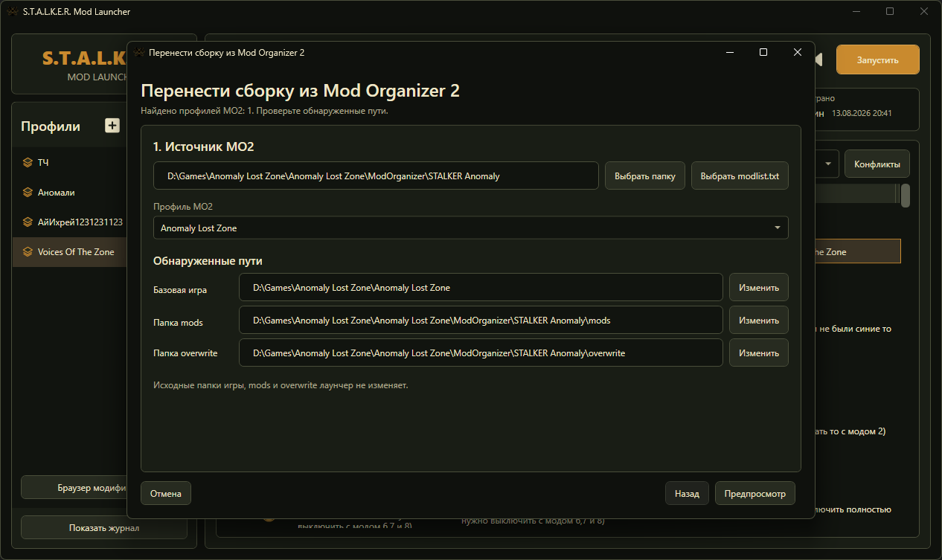Click the Папка overwrite label
942x560 pixels.
tap(185, 353)
